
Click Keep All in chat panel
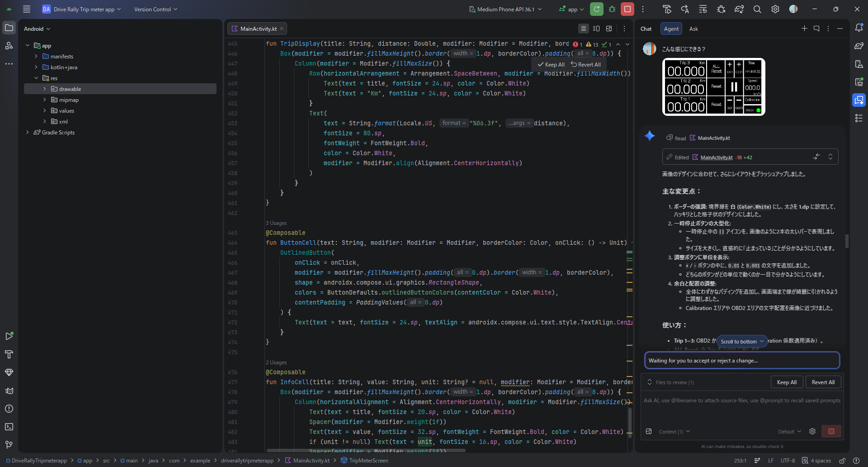tap(787, 382)
